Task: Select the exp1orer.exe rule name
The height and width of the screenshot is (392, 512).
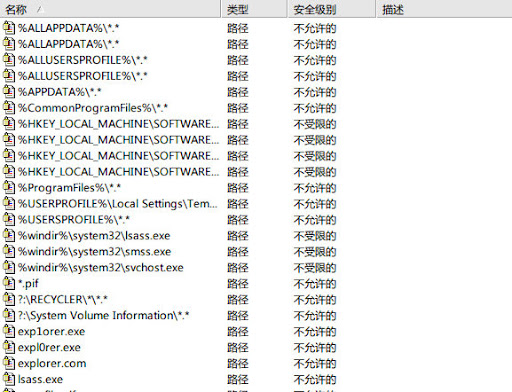Action: click(x=52, y=332)
